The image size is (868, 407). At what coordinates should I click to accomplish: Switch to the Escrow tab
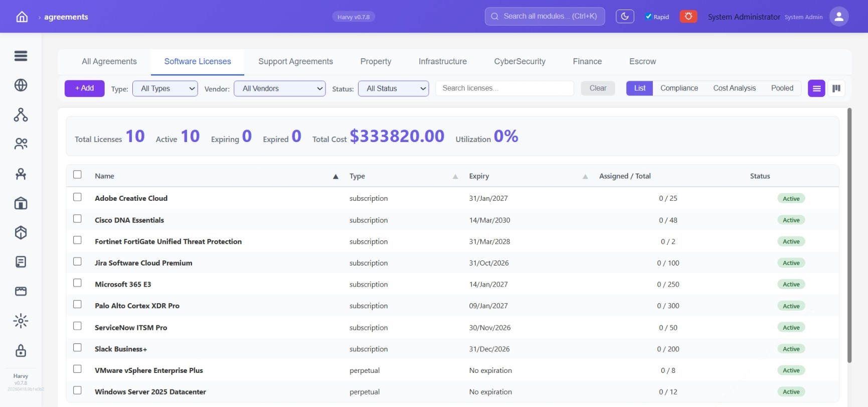(x=643, y=61)
